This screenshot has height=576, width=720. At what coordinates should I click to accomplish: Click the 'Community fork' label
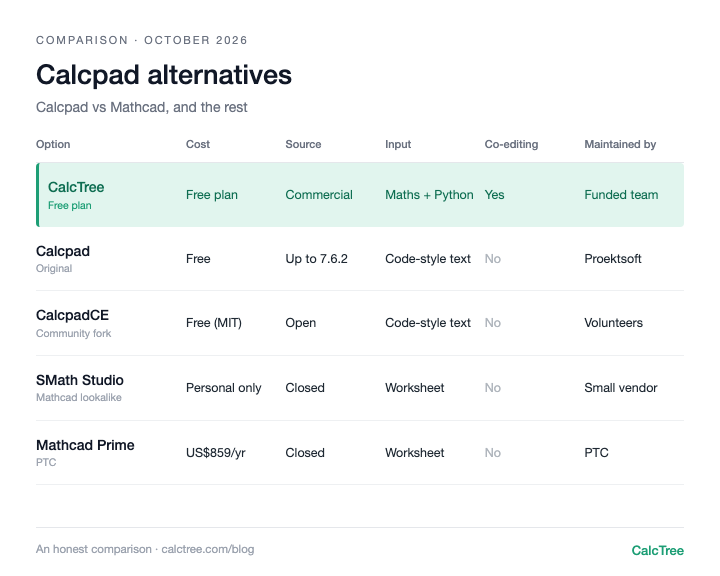(73, 333)
